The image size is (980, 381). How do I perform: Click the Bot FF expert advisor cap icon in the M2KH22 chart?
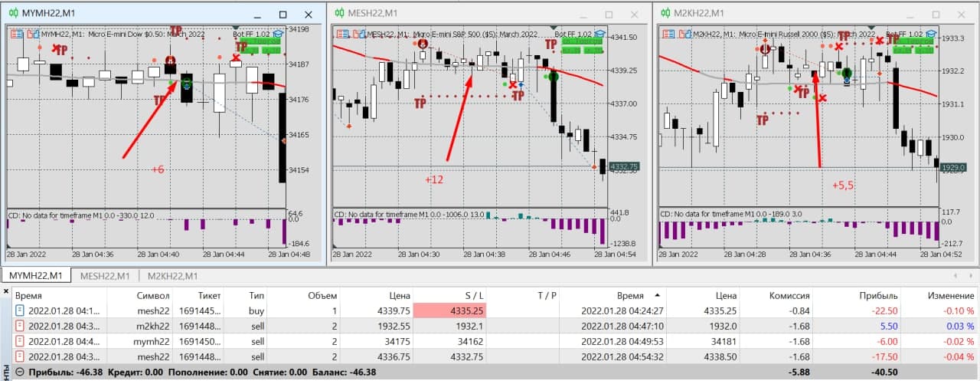(x=931, y=34)
